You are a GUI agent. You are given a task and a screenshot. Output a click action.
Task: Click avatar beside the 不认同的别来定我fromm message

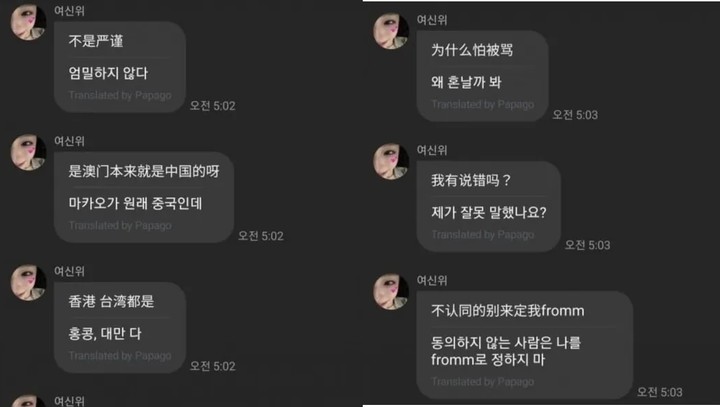391,292
